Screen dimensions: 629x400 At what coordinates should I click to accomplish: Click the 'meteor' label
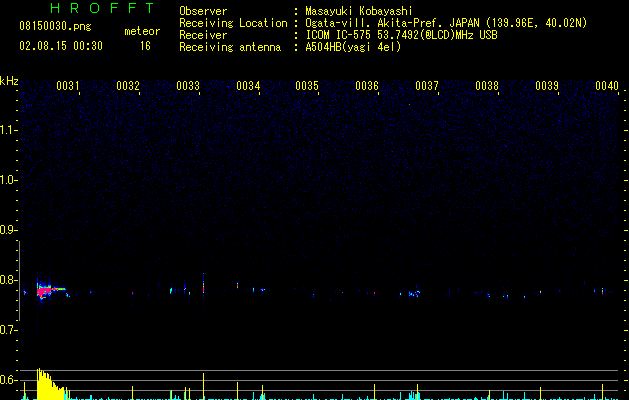[x=142, y=31]
